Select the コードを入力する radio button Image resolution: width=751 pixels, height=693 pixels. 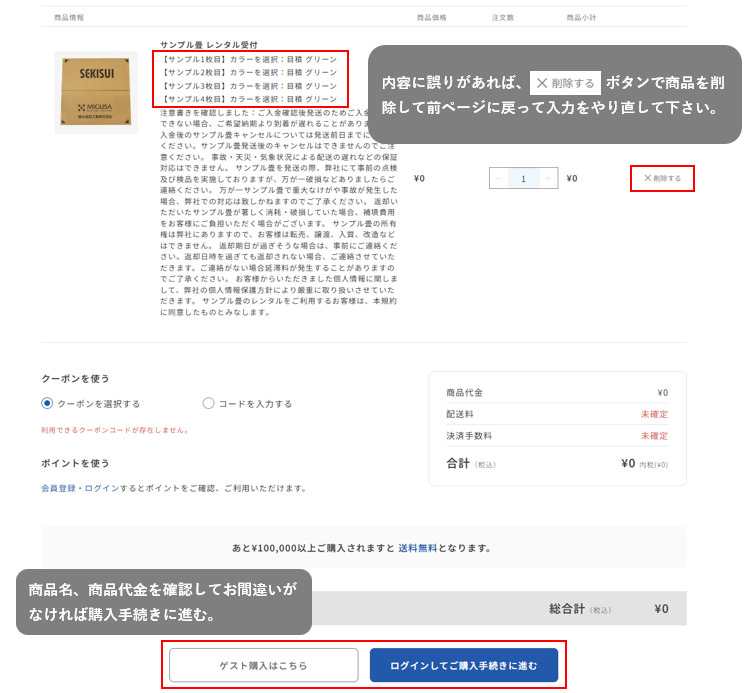click(208, 403)
